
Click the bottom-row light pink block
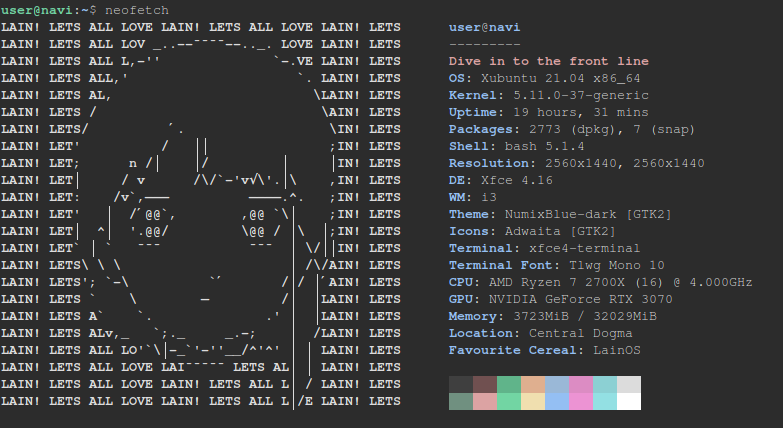click(x=485, y=402)
